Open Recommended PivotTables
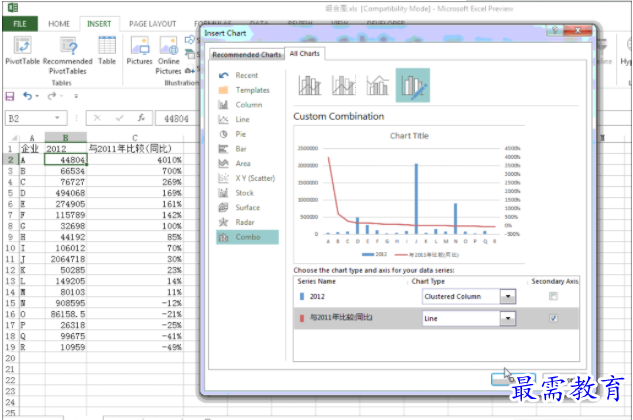Image resolution: width=633 pixels, height=420 pixels. coord(68,55)
